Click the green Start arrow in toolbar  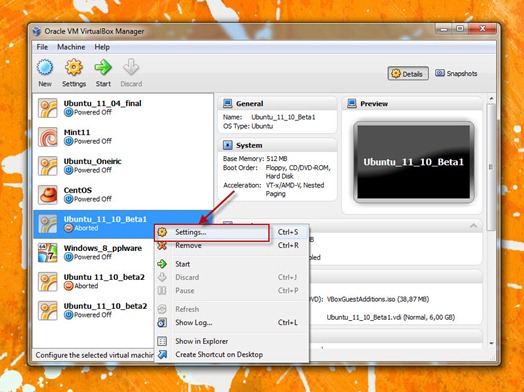click(x=103, y=67)
